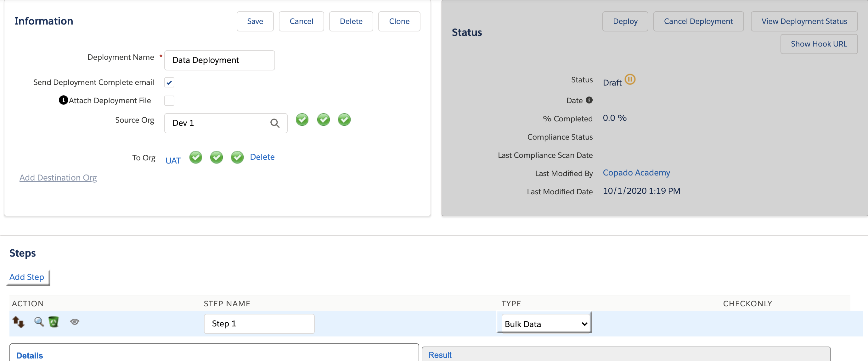Click the orange Draft pause status icon
The image size is (868, 361).
[630, 80]
